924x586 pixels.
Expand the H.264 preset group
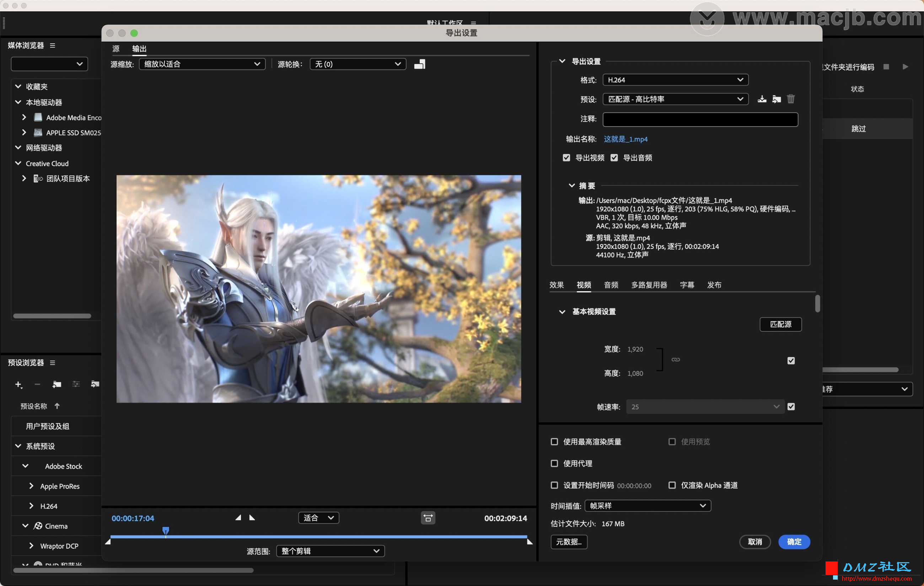point(32,506)
